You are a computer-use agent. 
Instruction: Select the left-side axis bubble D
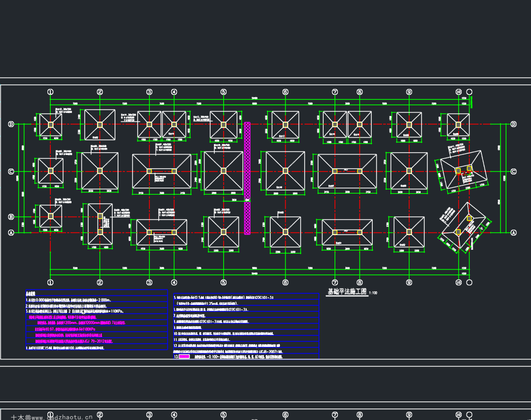(x=11, y=124)
